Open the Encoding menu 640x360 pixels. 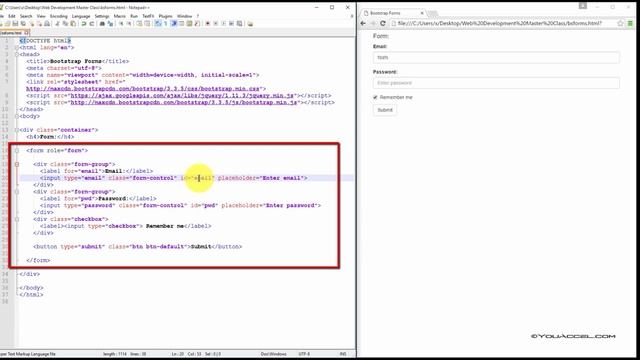pos(58,16)
